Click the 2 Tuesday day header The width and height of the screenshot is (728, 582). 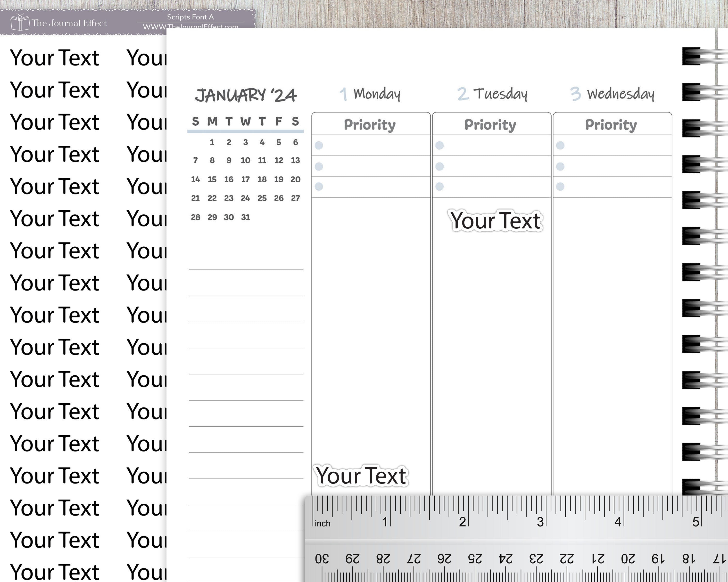coord(492,94)
